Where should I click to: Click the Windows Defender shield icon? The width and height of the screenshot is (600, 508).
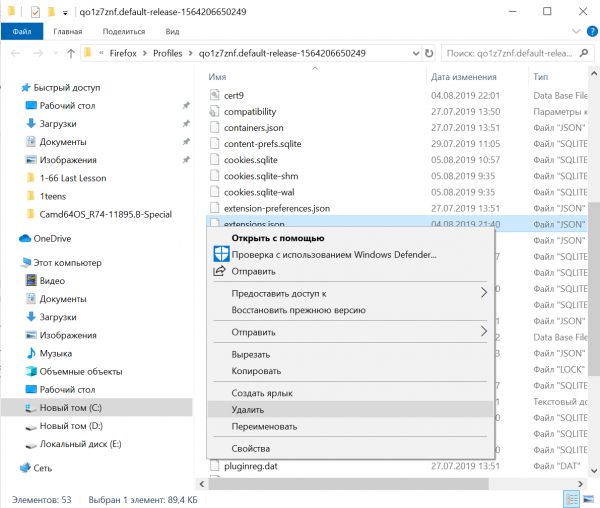[x=221, y=254]
